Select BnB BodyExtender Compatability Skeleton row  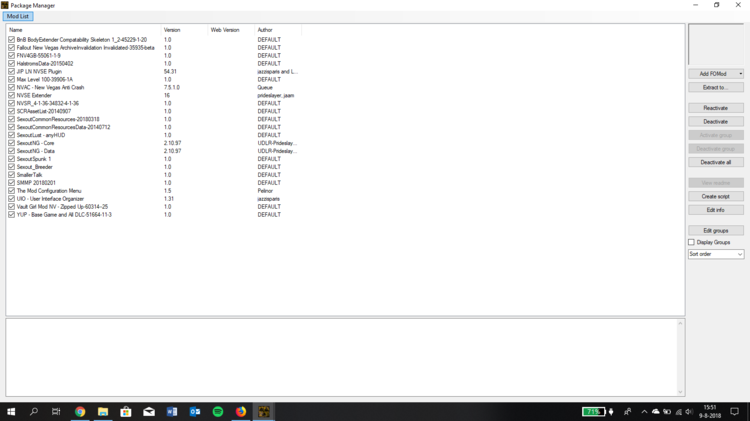tap(82, 40)
